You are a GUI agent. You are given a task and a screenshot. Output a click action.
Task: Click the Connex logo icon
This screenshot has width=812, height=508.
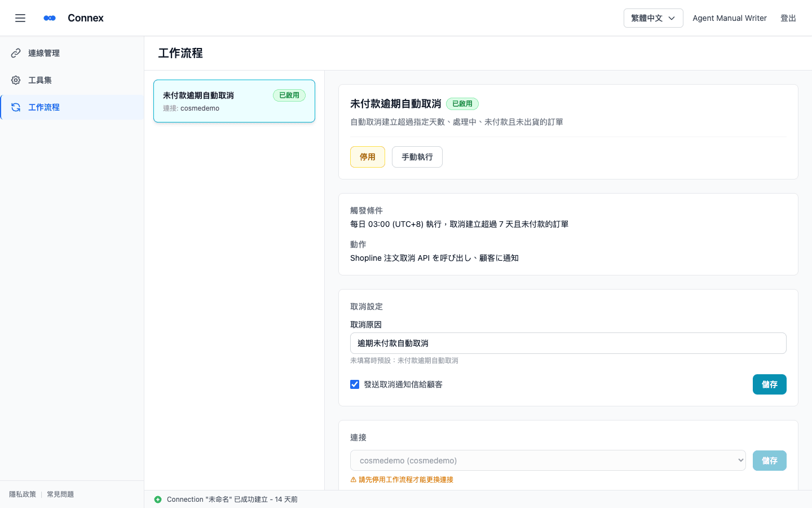50,18
